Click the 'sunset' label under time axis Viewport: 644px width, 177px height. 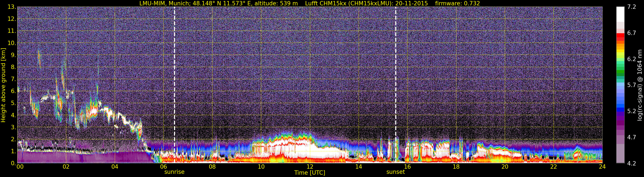click(x=395, y=172)
